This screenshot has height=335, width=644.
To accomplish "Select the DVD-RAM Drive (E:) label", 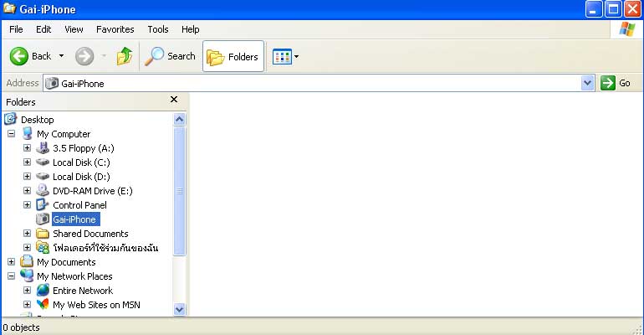I will [x=92, y=191].
